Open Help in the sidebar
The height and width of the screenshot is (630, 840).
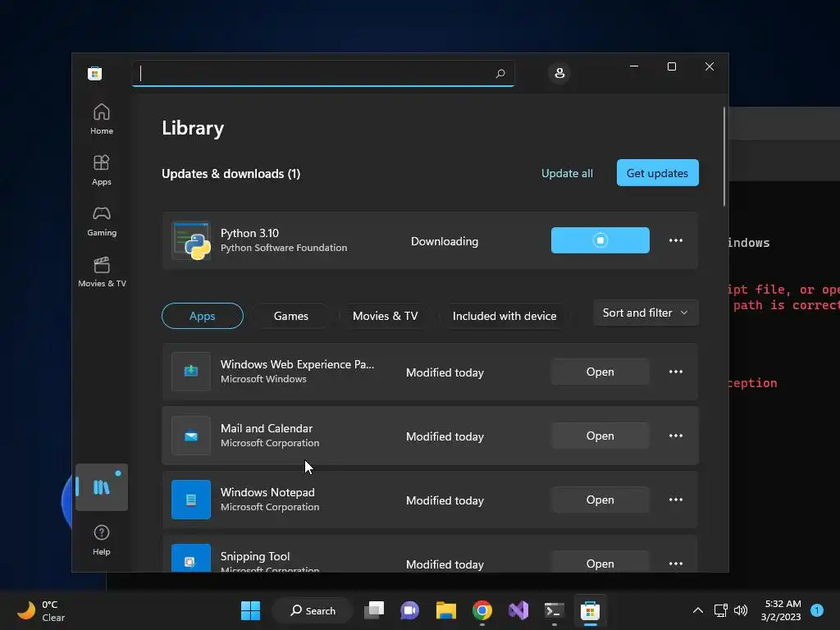(x=101, y=540)
